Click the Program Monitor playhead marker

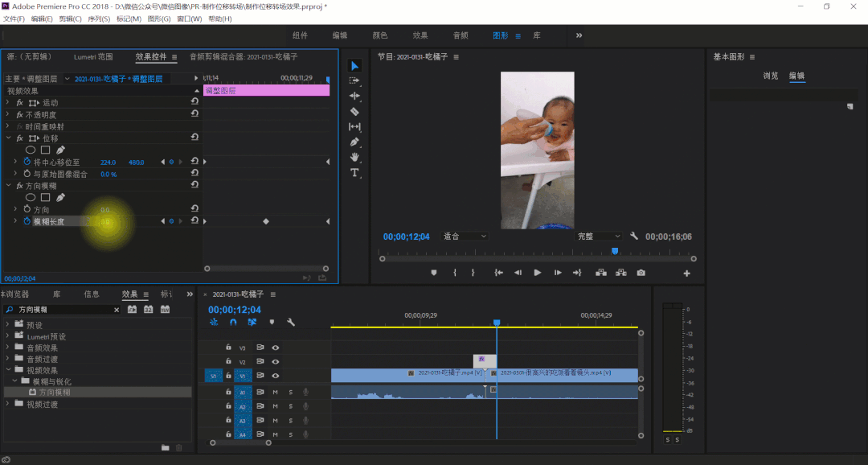(x=615, y=251)
